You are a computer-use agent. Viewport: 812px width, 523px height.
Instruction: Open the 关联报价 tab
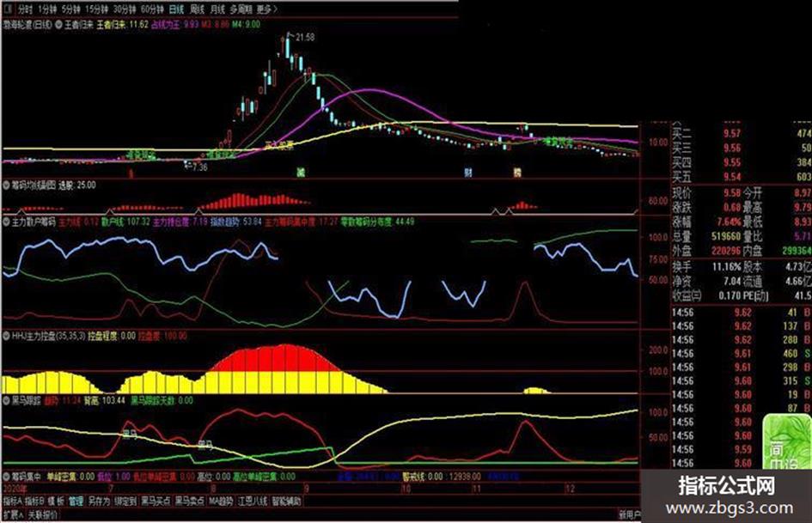click(x=42, y=514)
